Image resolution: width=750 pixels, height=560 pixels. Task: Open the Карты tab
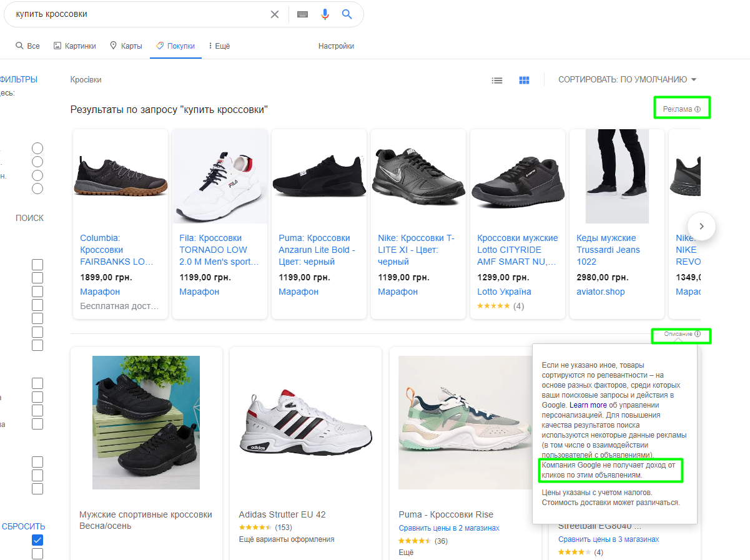pyautogui.click(x=126, y=46)
